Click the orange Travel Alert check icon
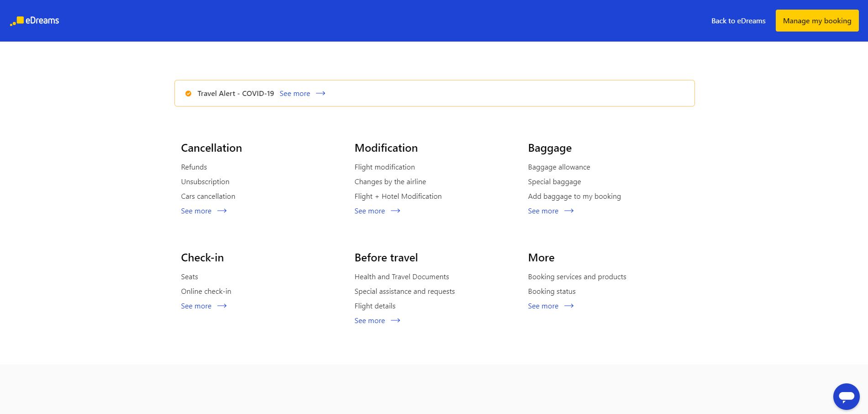This screenshot has width=868, height=414. 188,94
